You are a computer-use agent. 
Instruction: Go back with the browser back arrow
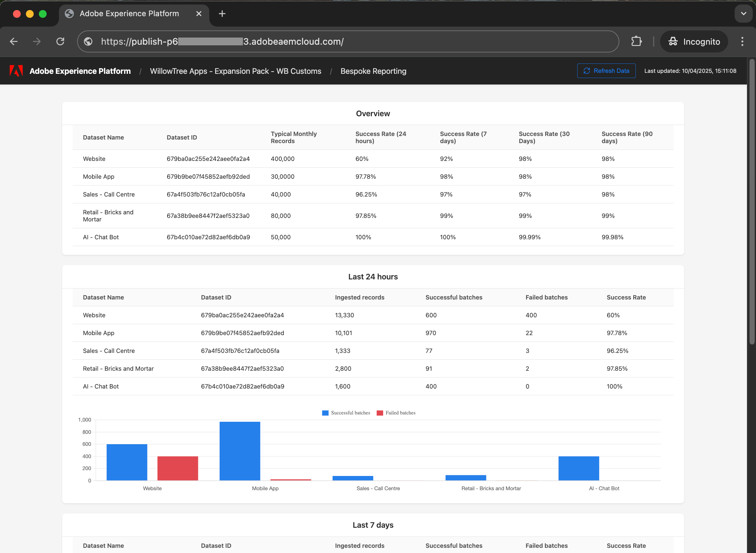pos(14,41)
